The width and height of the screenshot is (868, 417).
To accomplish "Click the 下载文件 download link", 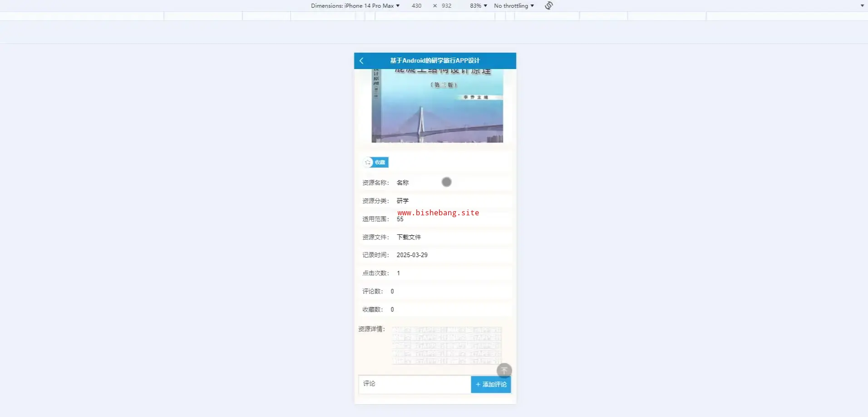I will point(409,237).
